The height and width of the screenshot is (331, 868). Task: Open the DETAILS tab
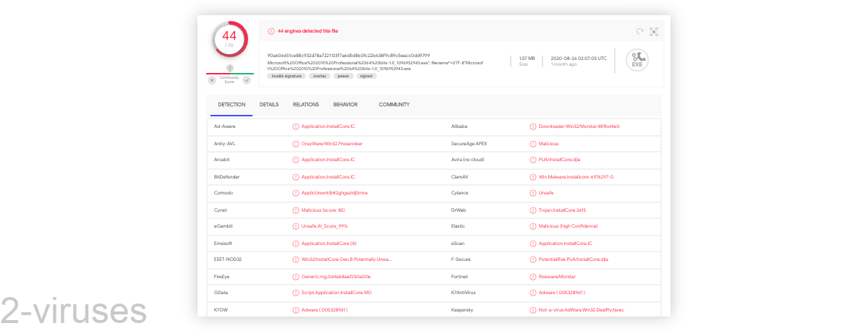(269, 105)
